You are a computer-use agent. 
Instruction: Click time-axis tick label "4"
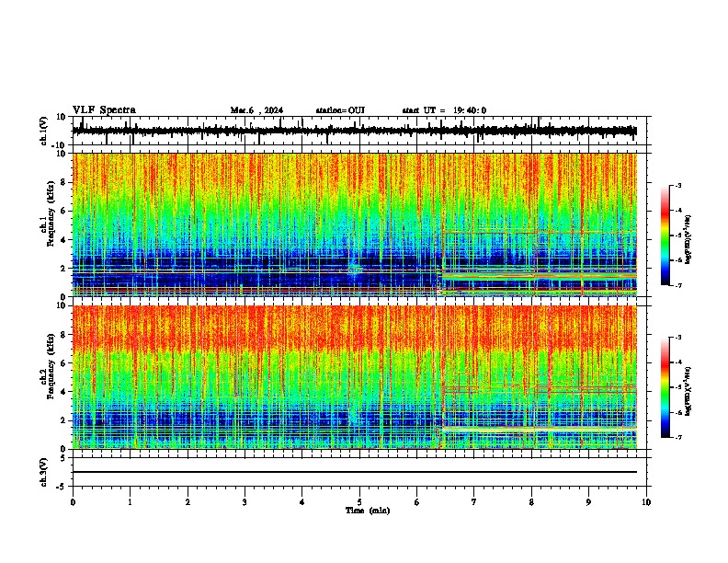302,502
